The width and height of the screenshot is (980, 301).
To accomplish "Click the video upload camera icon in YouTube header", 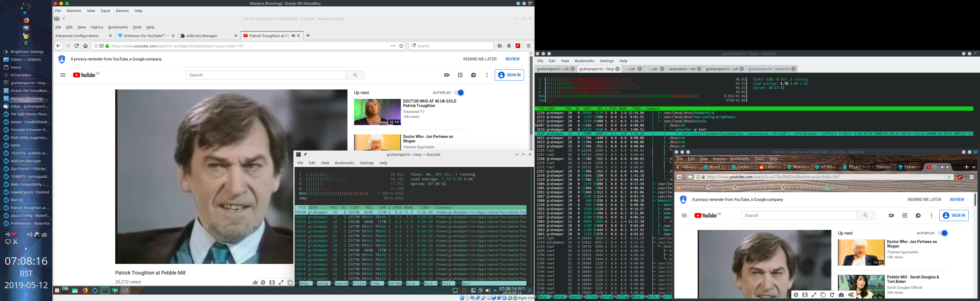I will [447, 75].
